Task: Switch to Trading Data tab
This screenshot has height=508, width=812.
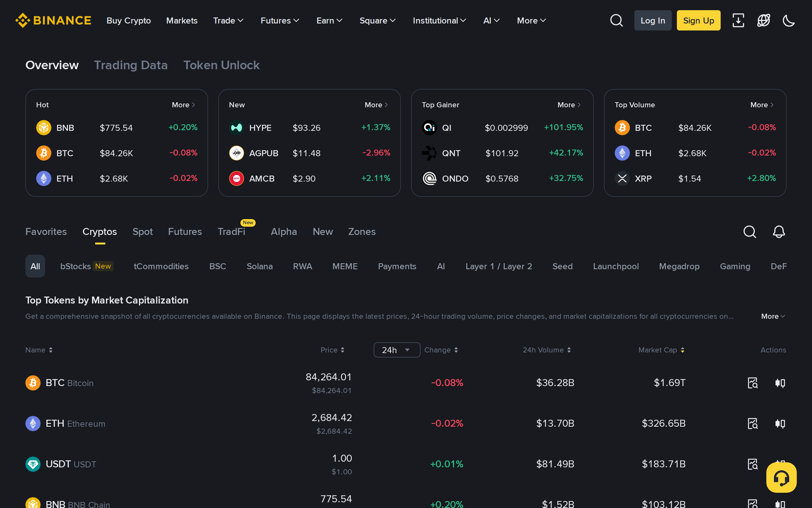Action: 131,65
